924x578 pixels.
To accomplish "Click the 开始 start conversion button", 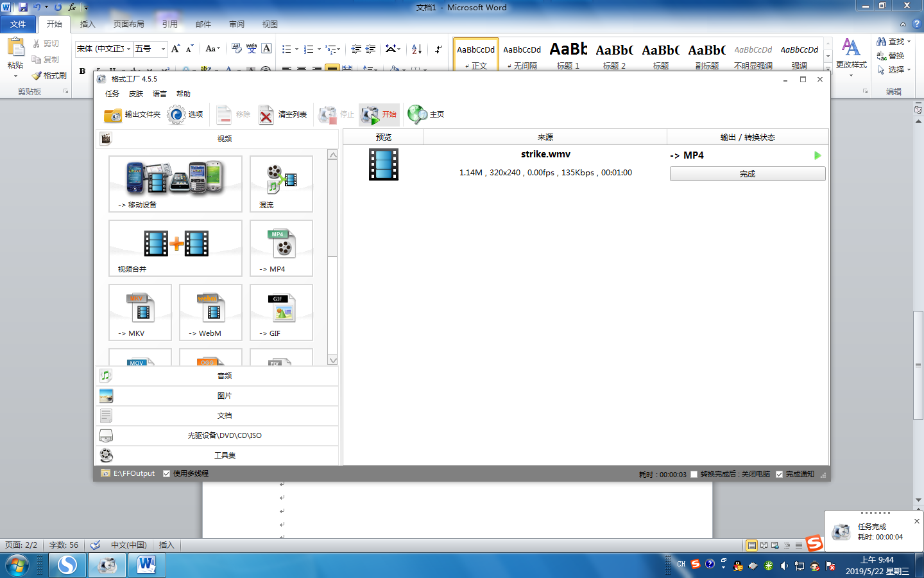I will pos(379,115).
